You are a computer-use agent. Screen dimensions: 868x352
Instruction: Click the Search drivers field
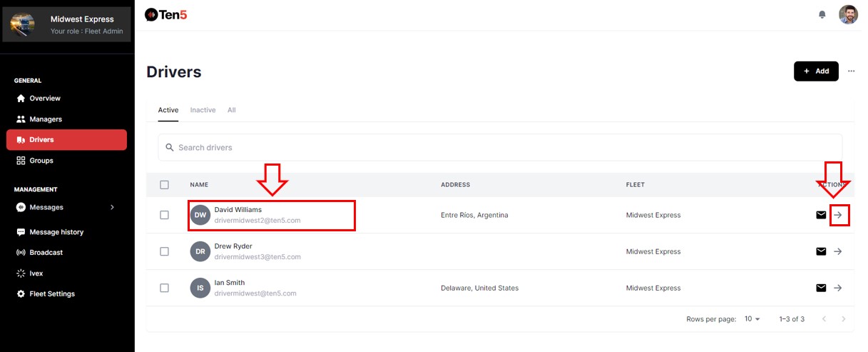click(x=499, y=147)
